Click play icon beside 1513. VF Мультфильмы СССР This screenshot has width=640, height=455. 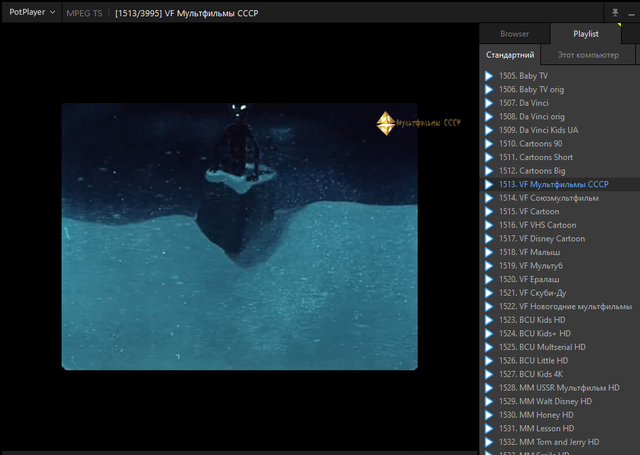[x=489, y=184]
